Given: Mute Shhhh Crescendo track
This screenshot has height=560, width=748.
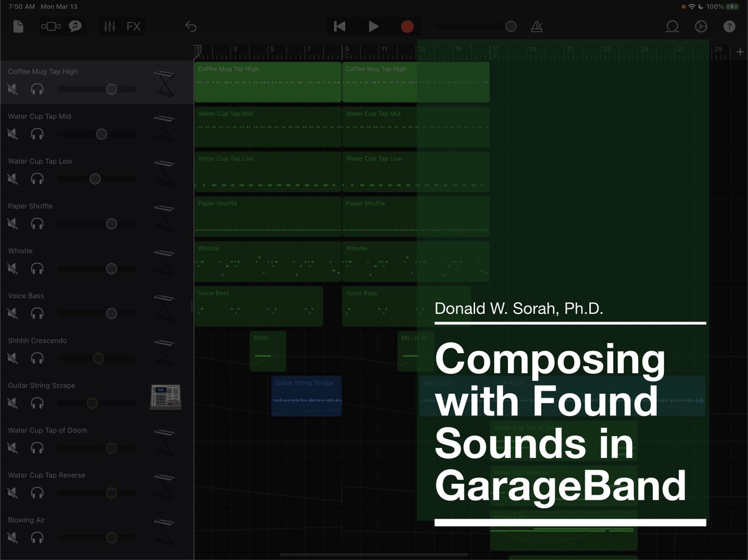Looking at the screenshot, I should [12, 358].
